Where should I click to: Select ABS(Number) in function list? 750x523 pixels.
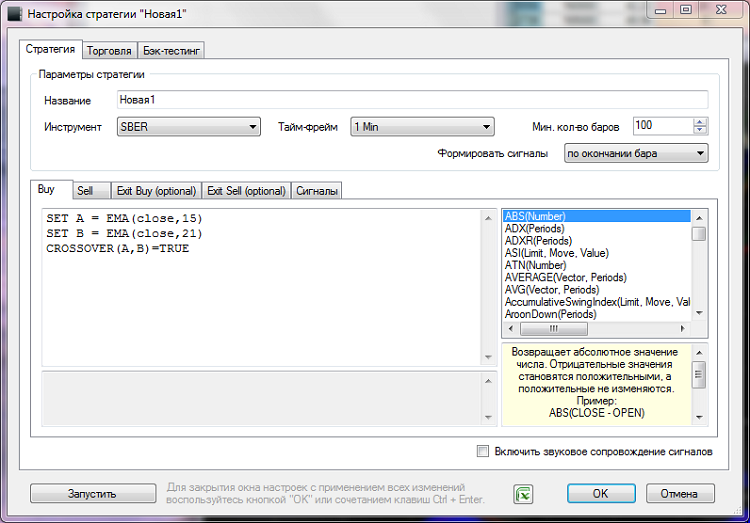click(596, 216)
